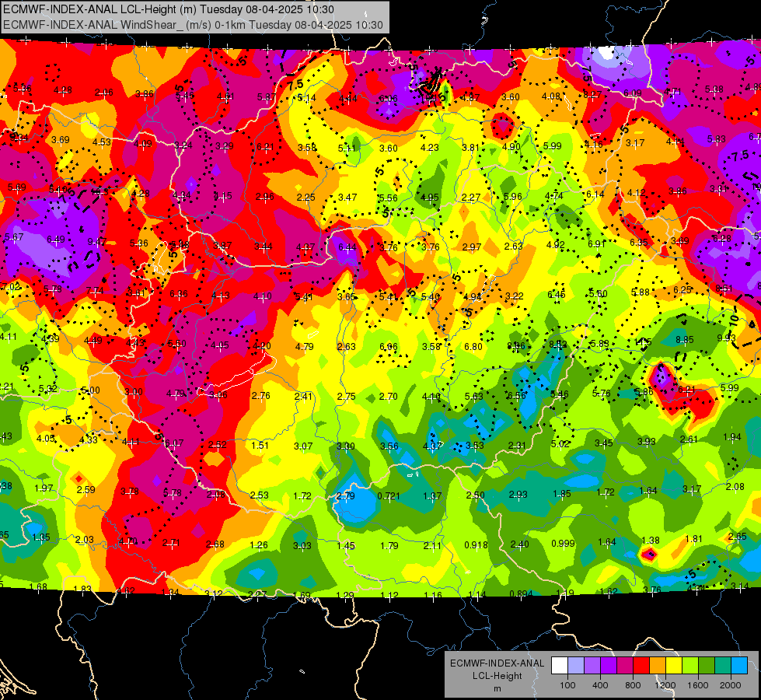Click the wind shear value 6.91
761x700 pixels.
[596, 244]
